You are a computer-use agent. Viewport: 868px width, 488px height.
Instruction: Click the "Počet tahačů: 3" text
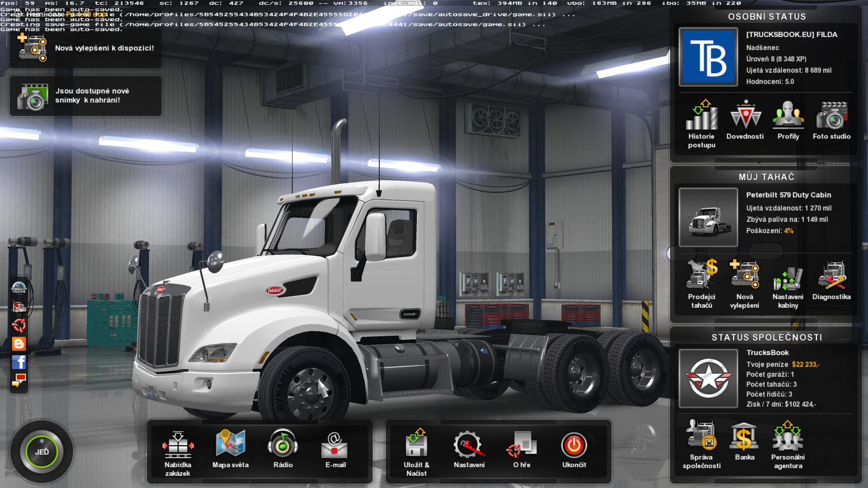(771, 385)
